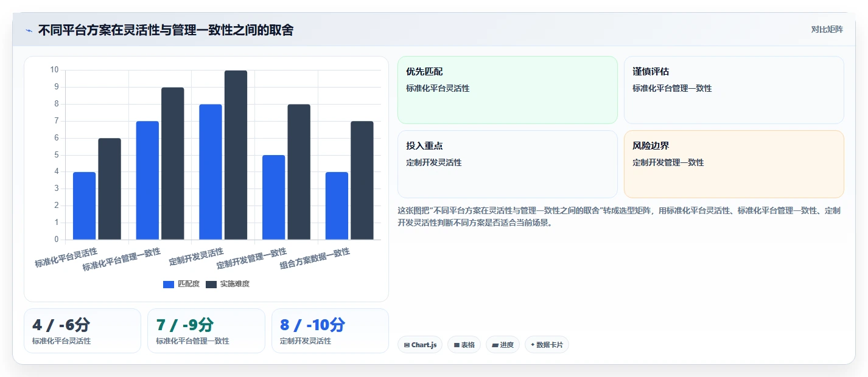Click the description paragraph starting with 这张图把
The image size is (868, 377).
coord(619,216)
